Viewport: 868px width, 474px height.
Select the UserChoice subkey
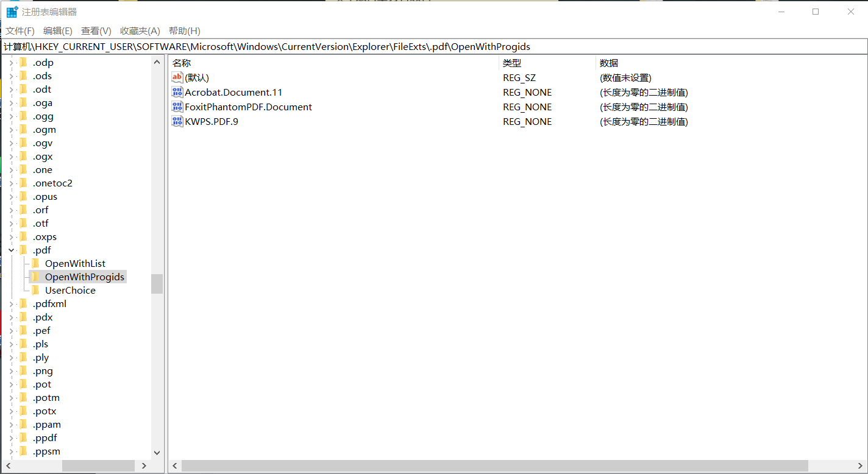70,290
